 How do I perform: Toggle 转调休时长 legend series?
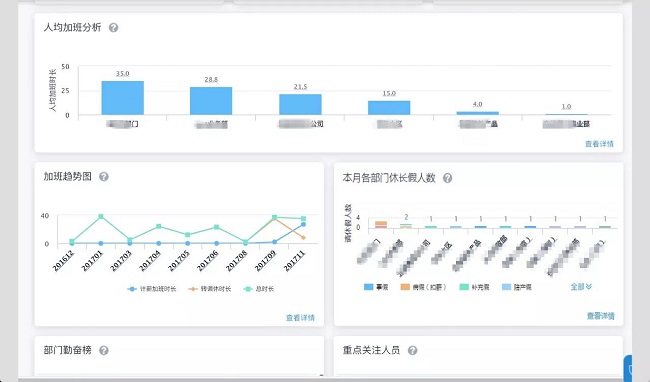[209, 289]
